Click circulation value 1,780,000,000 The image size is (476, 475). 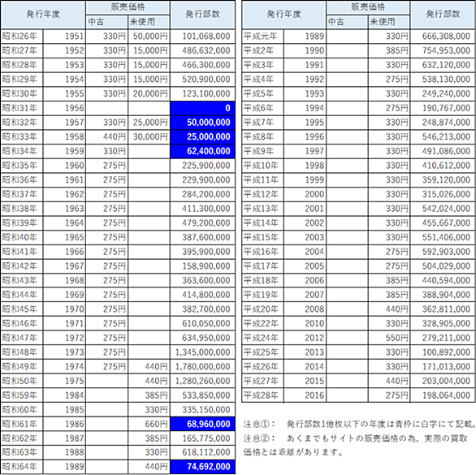pos(202,366)
